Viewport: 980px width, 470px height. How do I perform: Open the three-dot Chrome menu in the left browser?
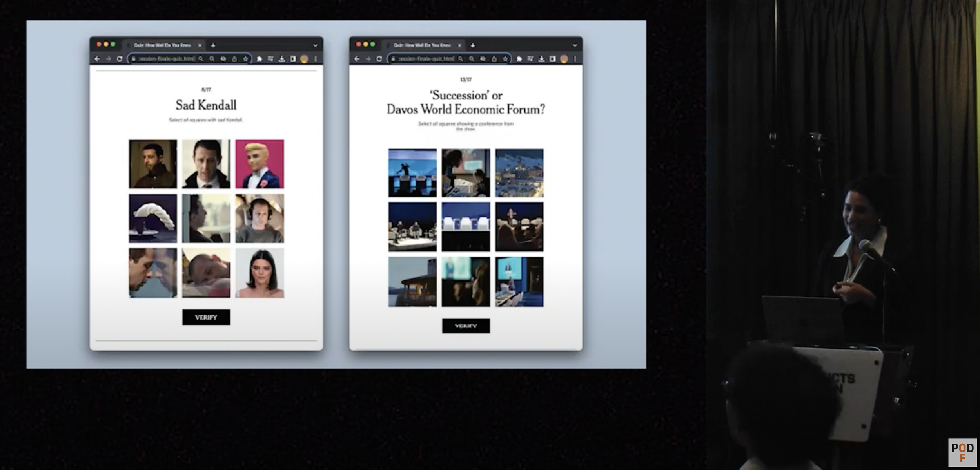tap(316, 59)
